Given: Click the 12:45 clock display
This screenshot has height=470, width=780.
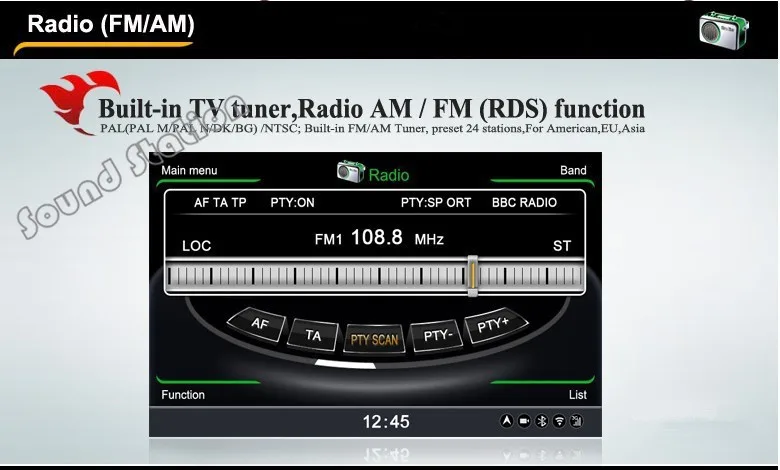Looking at the screenshot, I should point(386,422).
